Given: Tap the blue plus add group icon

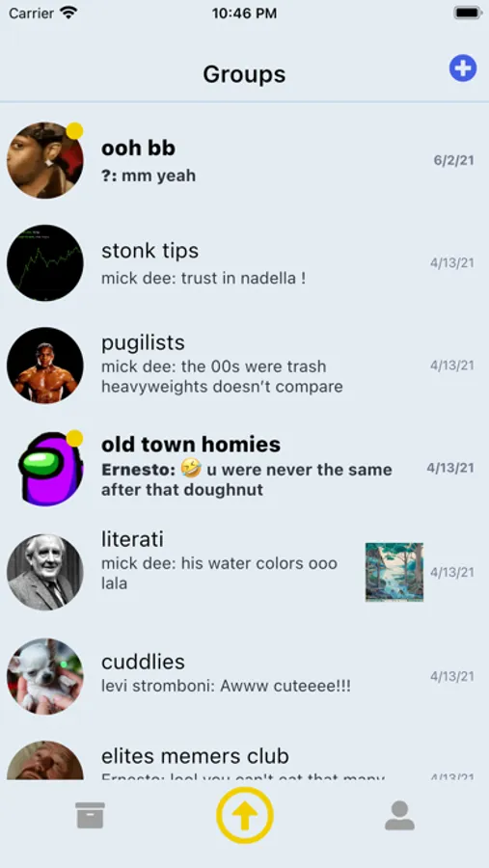Looking at the screenshot, I should 462,68.
